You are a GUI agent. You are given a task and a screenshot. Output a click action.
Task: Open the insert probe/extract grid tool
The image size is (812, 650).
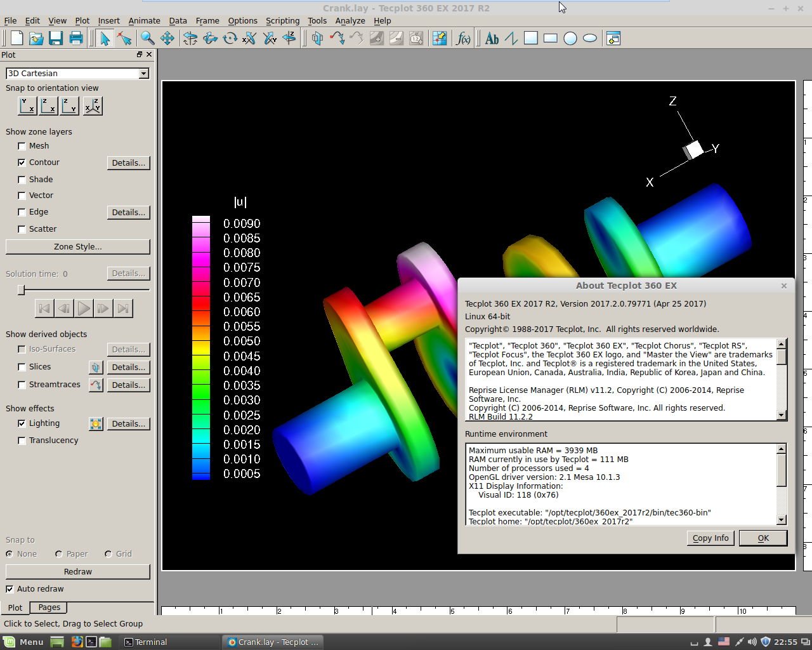440,38
